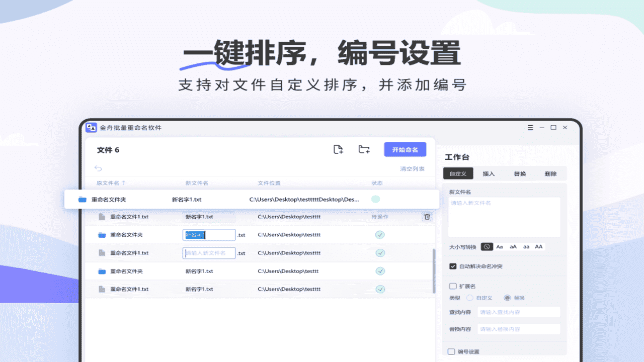Screen dimensions: 644x362
Task: Select the 'Aa' capitalization option
Action: pos(499,246)
